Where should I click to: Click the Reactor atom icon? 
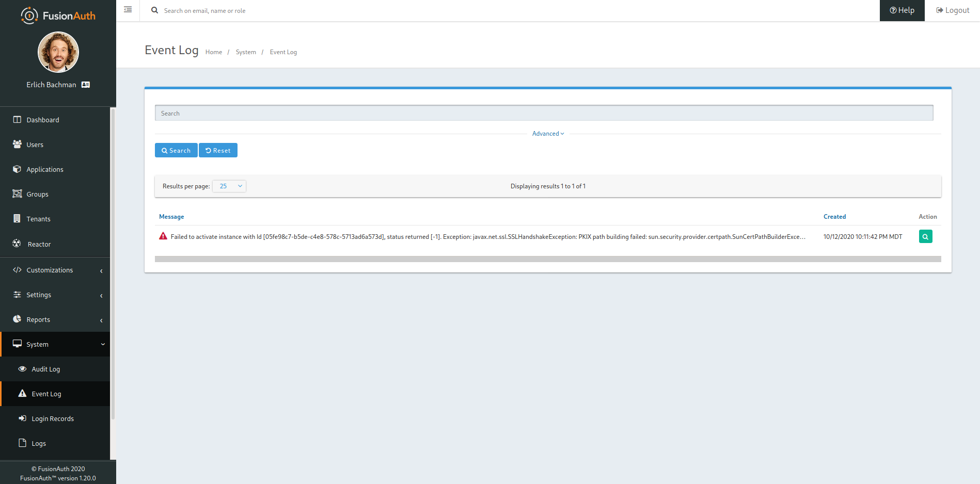(17, 244)
